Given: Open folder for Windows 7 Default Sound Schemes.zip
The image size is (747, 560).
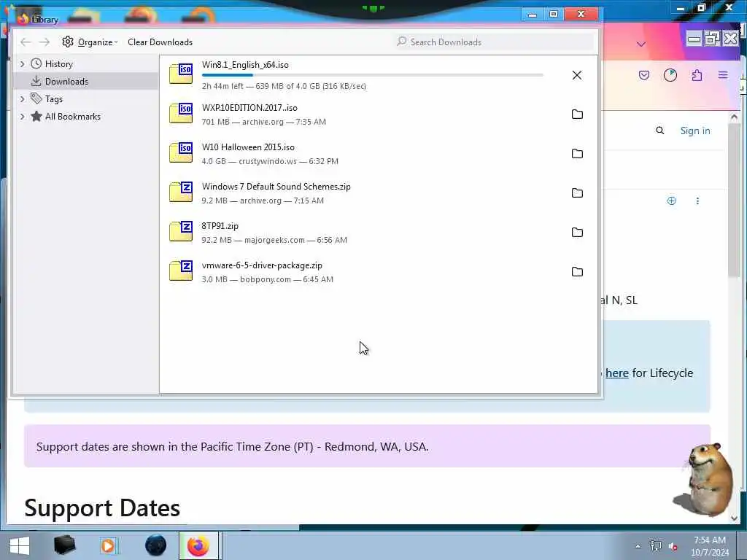Looking at the screenshot, I should 577,192.
